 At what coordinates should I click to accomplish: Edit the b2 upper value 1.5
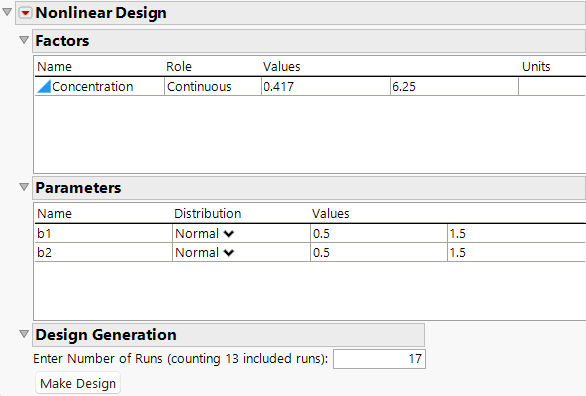(516, 253)
